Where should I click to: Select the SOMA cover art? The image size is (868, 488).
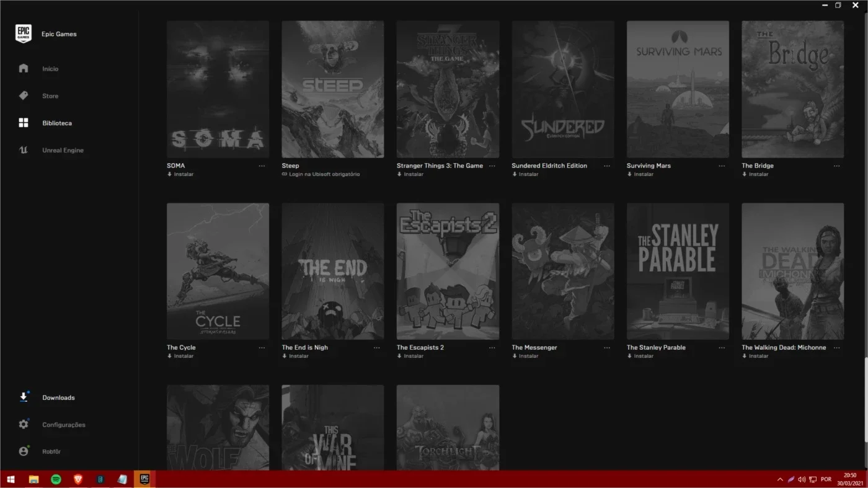tap(218, 89)
